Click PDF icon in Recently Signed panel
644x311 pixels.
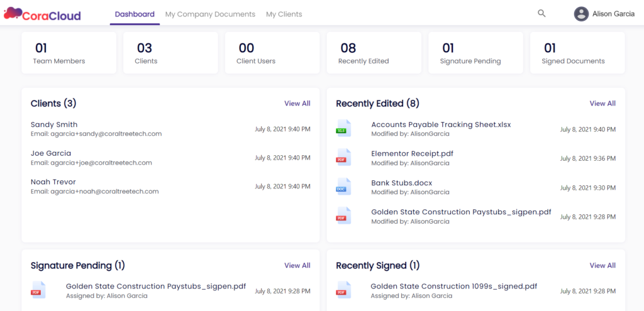[343, 290]
